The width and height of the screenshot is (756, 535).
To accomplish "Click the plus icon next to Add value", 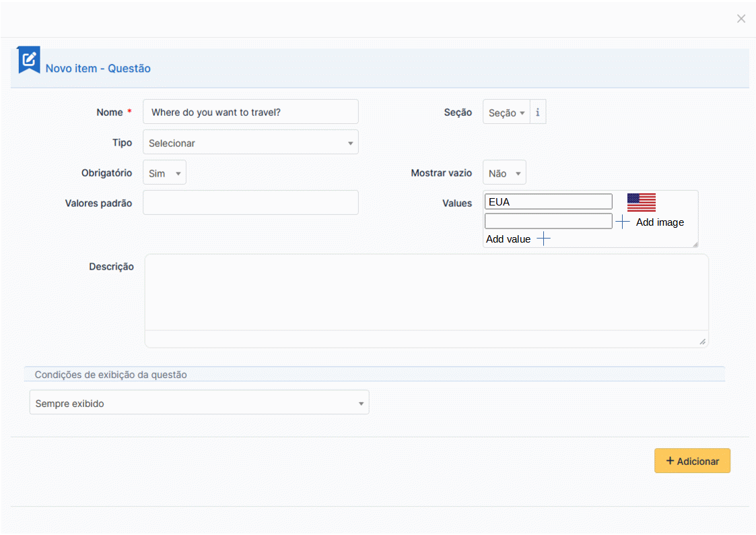I will coord(543,239).
